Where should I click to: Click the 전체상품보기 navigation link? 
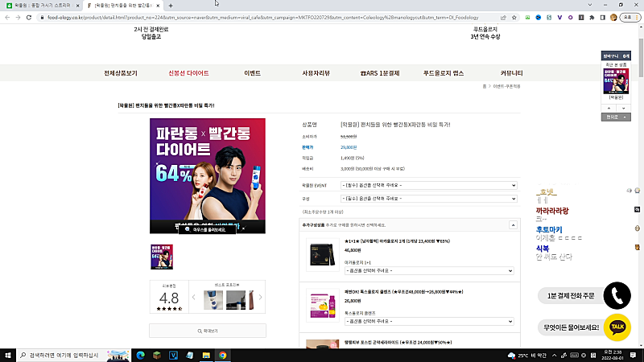tap(121, 72)
